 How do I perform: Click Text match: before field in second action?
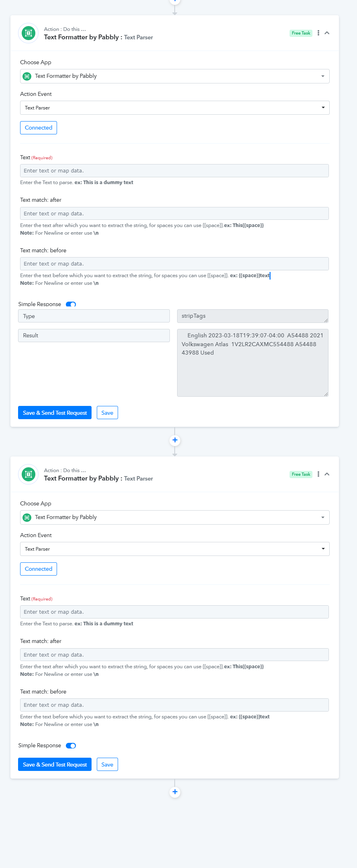174,705
